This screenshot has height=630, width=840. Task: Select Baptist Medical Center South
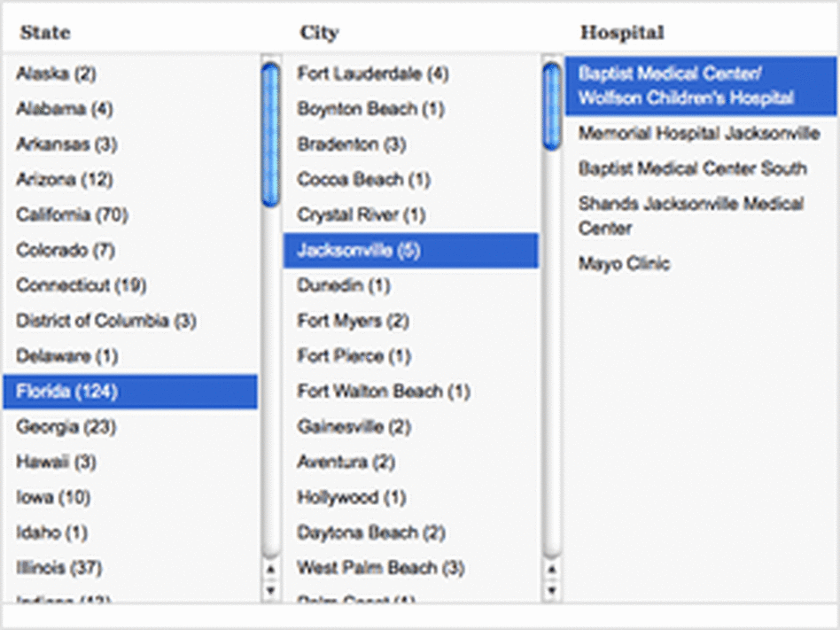pyautogui.click(x=701, y=168)
